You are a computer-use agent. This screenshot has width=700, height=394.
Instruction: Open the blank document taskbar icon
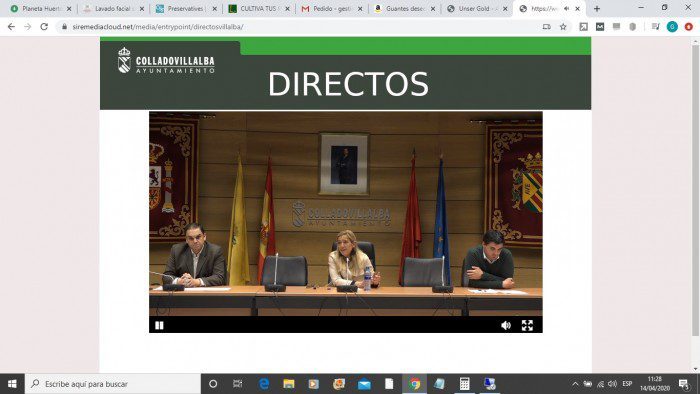389,384
